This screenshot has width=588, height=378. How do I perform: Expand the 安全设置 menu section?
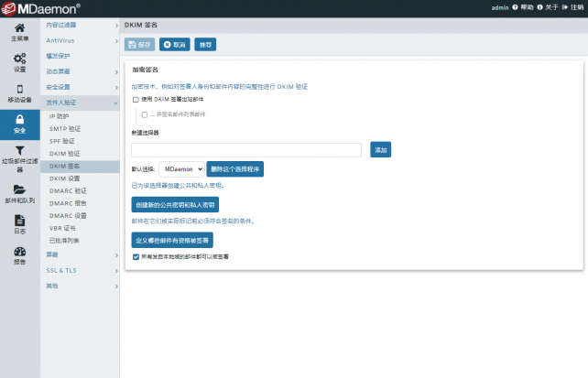(x=80, y=87)
